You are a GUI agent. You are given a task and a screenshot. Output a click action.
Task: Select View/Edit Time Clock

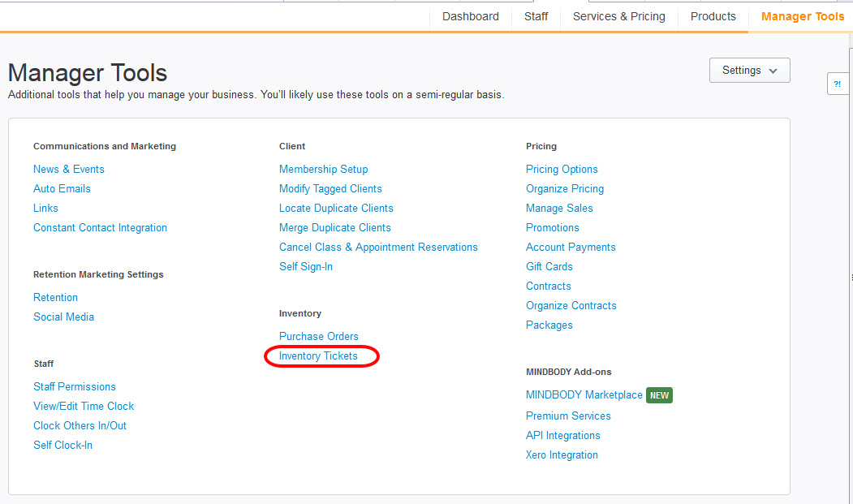(x=84, y=407)
